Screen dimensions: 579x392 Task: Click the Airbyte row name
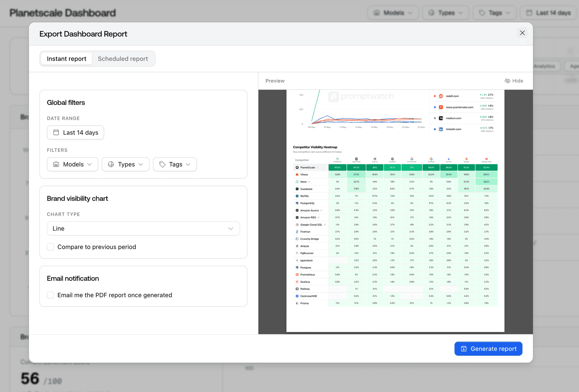pyautogui.click(x=305, y=246)
